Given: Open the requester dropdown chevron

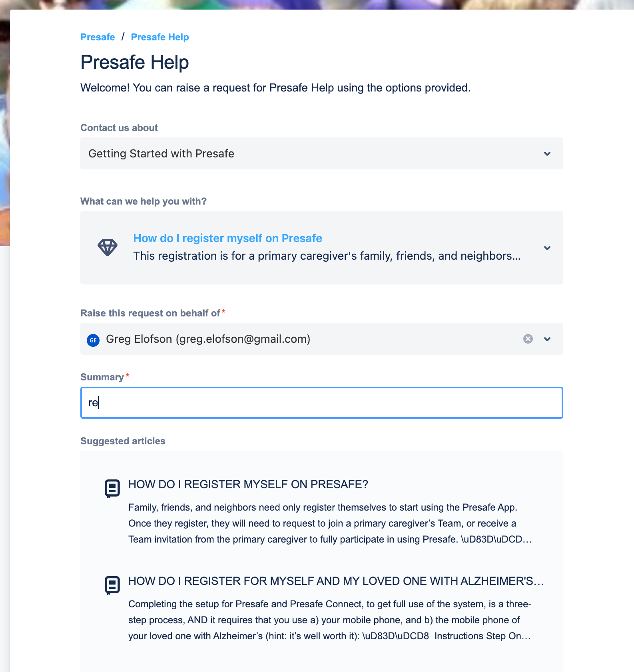Looking at the screenshot, I should pyautogui.click(x=547, y=339).
